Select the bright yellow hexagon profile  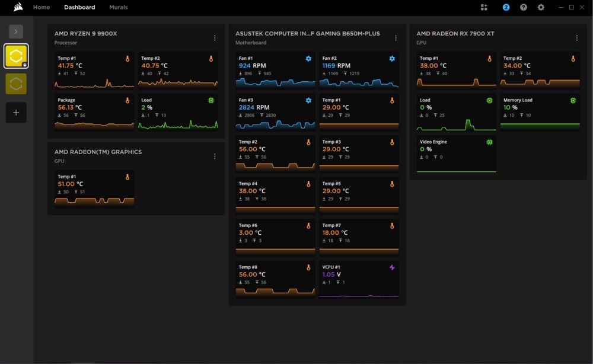(x=16, y=56)
